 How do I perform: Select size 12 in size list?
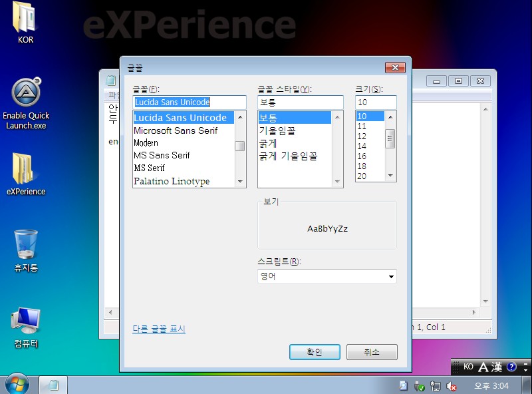[370, 136]
